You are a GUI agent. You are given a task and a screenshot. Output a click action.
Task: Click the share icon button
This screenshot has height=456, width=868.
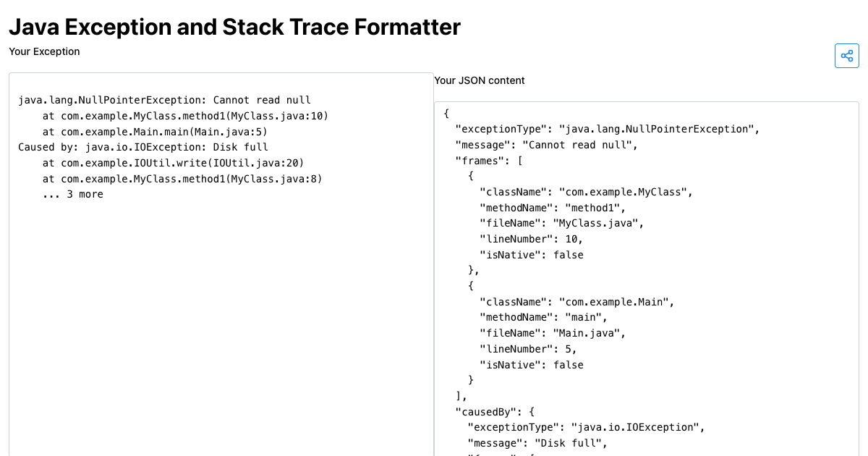click(x=847, y=56)
